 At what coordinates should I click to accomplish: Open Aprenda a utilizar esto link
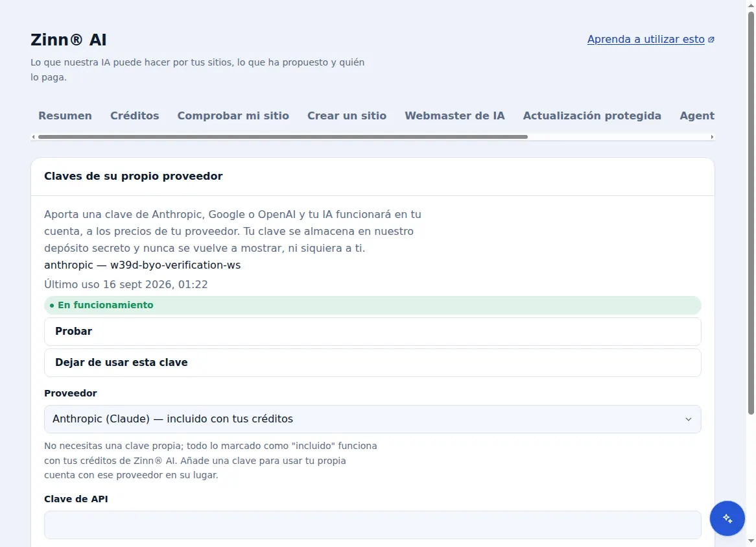click(x=646, y=40)
